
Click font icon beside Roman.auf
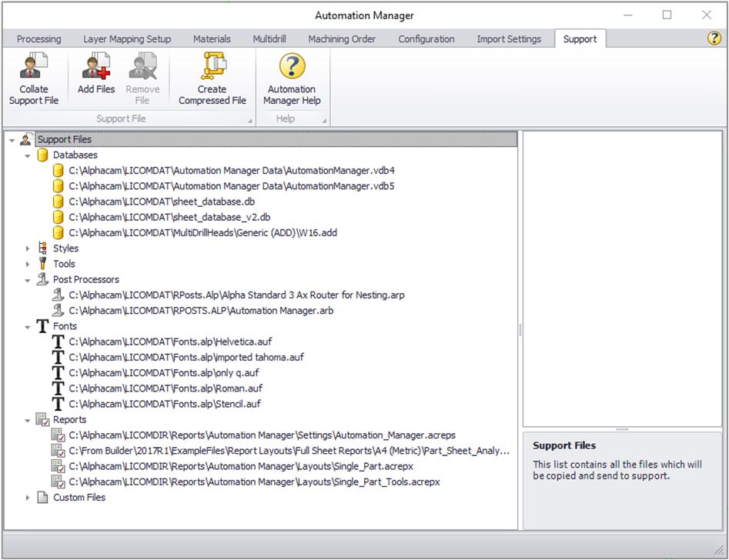tap(58, 388)
